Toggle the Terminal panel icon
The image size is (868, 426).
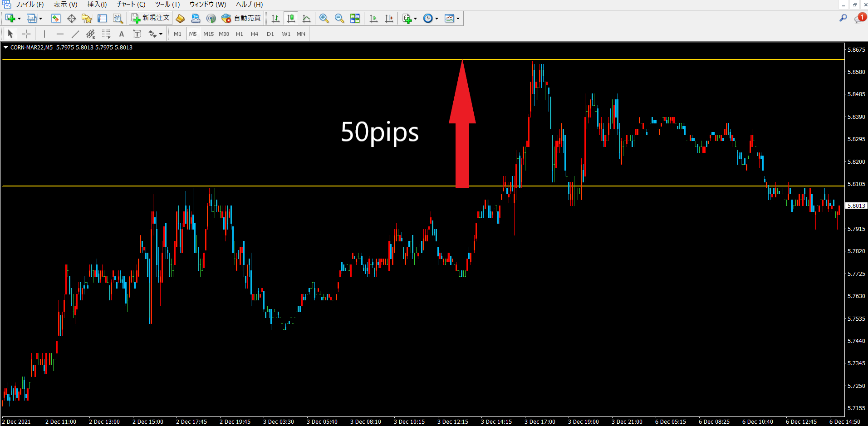point(102,18)
